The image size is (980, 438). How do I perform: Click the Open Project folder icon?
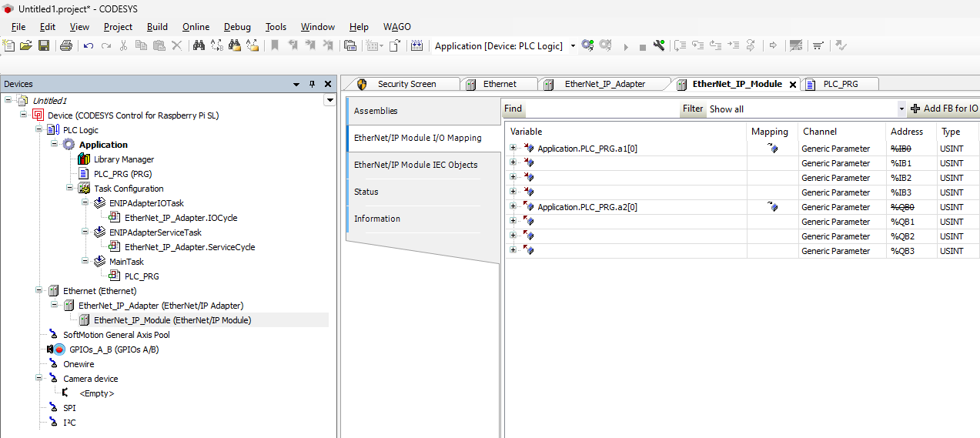pyautogui.click(x=26, y=46)
